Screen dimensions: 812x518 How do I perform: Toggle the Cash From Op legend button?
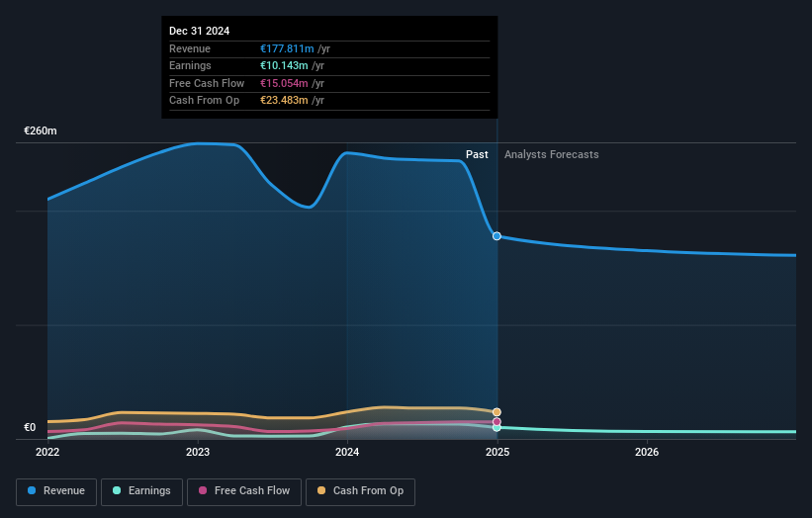[x=360, y=491]
